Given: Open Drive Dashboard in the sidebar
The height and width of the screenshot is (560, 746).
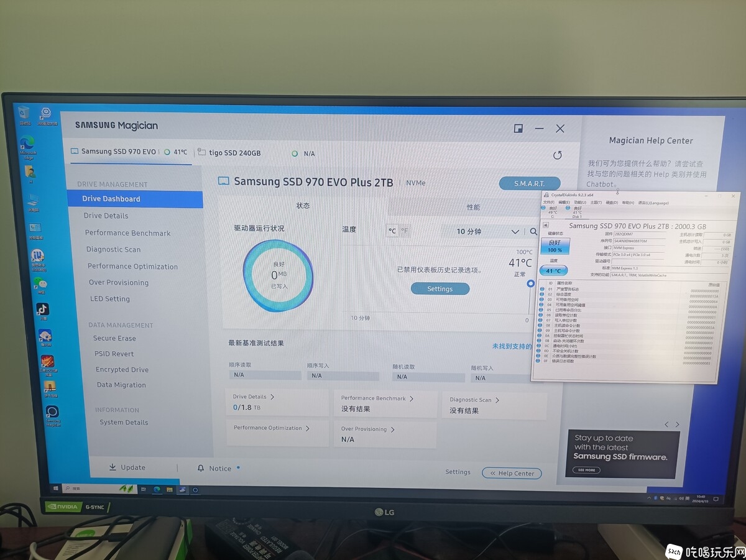Looking at the screenshot, I should (x=136, y=199).
